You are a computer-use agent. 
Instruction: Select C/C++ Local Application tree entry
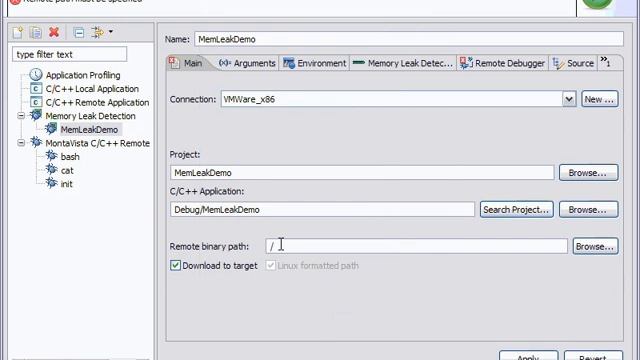point(92,89)
